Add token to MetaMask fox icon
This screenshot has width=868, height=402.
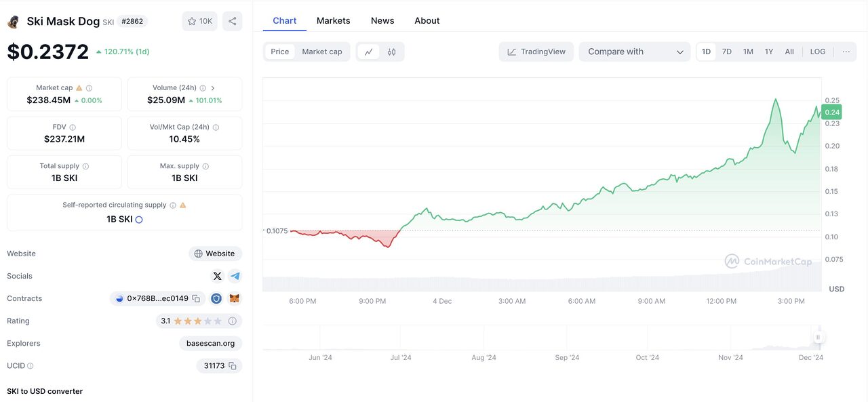coord(235,298)
